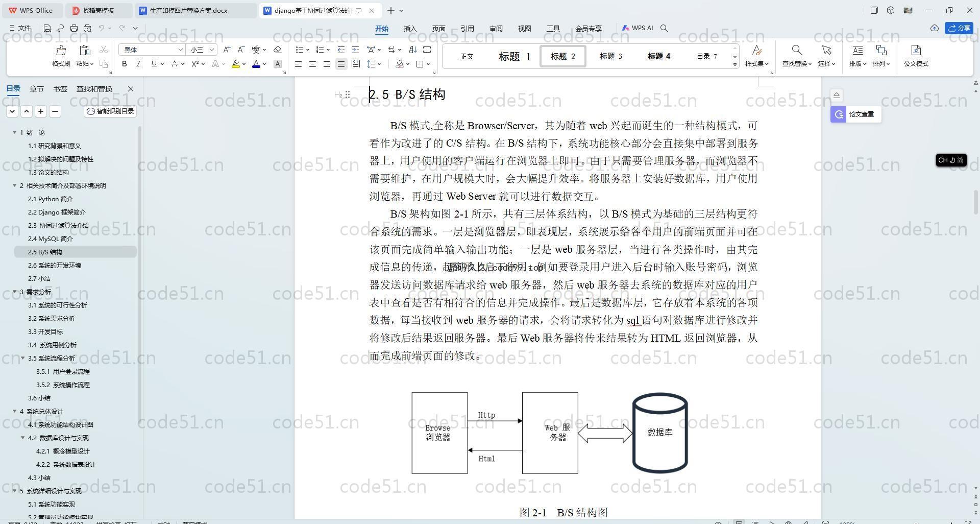
Task: Open the Official Document Mode (公文模式) icon
Action: [x=916, y=50]
